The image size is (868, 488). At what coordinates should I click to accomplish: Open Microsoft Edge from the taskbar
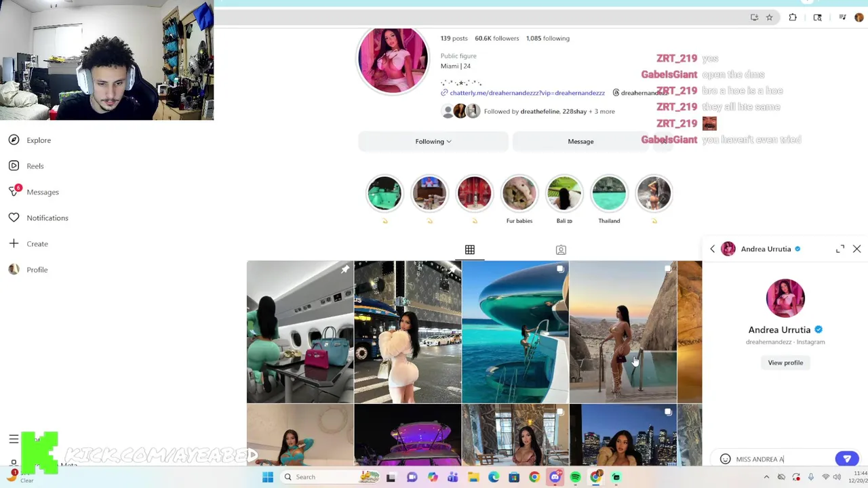493,477
